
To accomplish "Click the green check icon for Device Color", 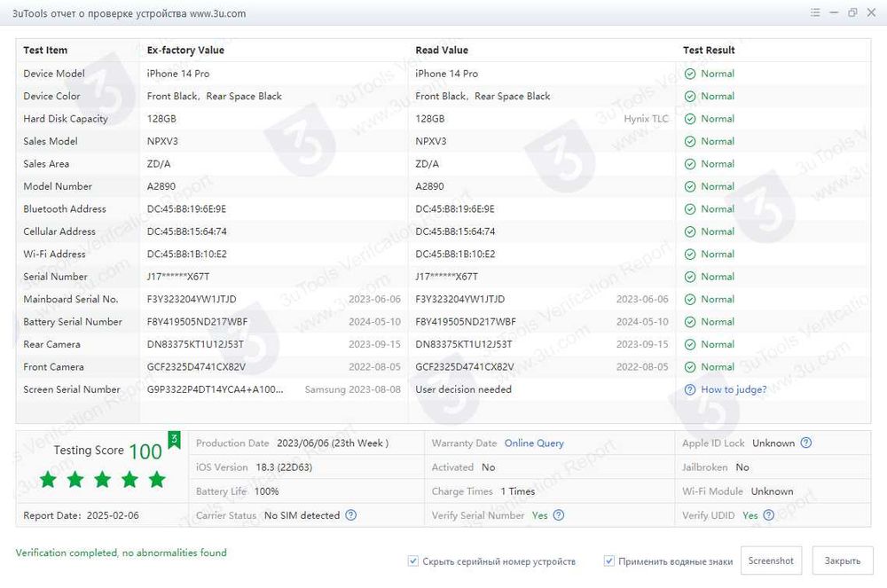I will (690, 96).
